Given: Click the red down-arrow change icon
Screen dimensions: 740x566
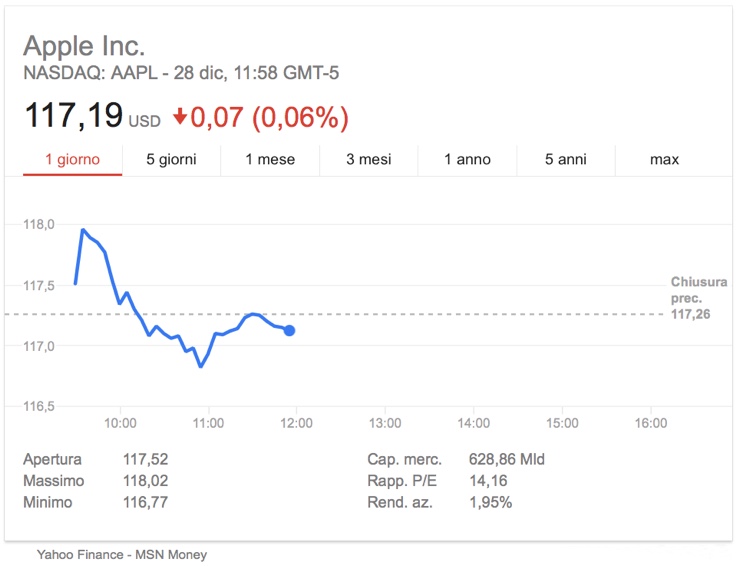Looking at the screenshot, I should click(180, 118).
